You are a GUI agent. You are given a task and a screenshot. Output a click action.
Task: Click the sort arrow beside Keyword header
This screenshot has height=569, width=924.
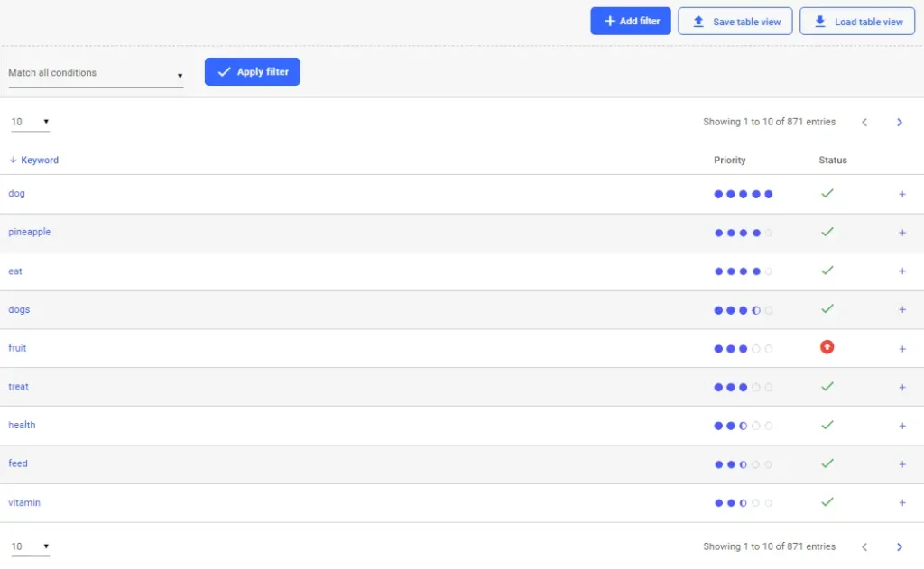(10, 160)
